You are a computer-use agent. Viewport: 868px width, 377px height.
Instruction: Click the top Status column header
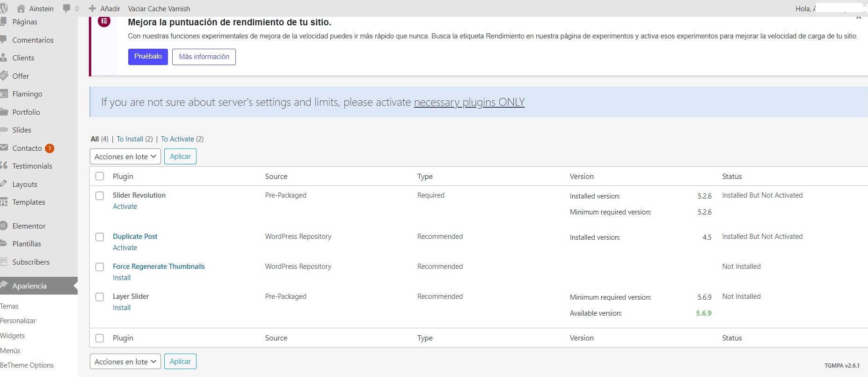point(732,177)
